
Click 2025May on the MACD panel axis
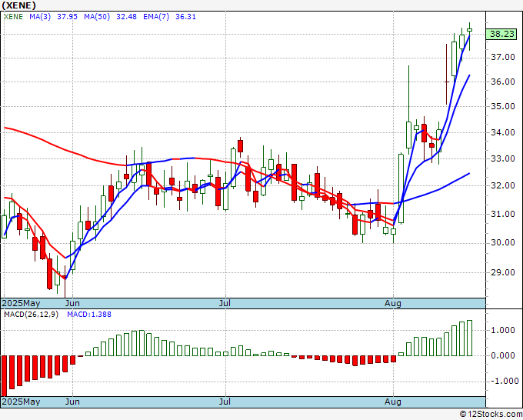21,402
